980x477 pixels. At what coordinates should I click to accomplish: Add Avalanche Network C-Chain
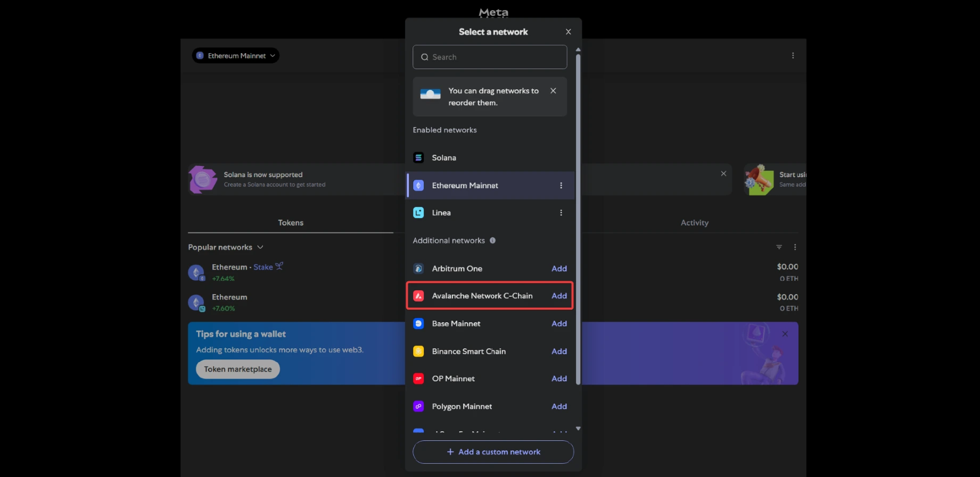point(559,296)
